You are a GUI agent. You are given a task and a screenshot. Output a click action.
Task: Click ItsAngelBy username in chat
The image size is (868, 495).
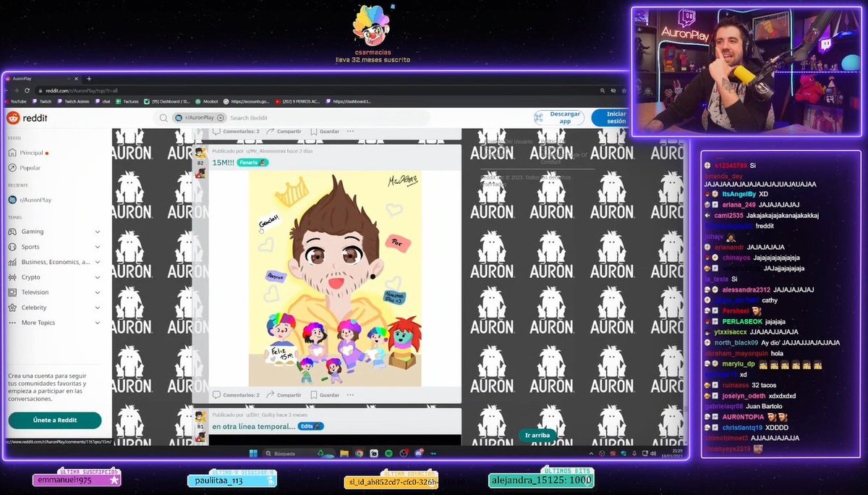(x=739, y=194)
